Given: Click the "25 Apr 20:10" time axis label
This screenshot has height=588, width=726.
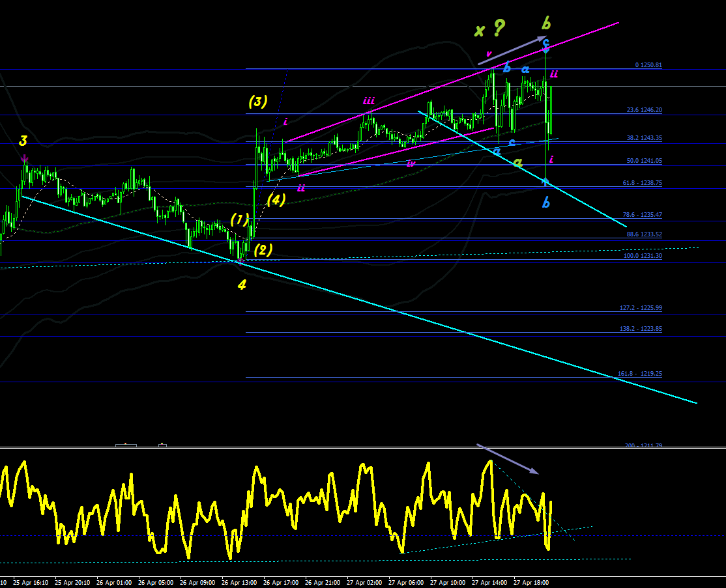Looking at the screenshot, I should click(x=72, y=582).
